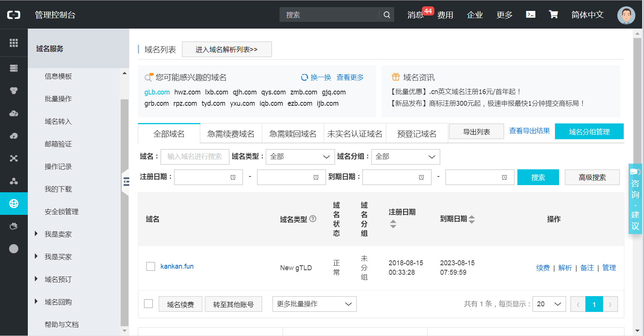Image resolution: width=644 pixels, height=336 pixels.
Task: Open the cloud shell terminal icon
Action: tap(531, 14)
